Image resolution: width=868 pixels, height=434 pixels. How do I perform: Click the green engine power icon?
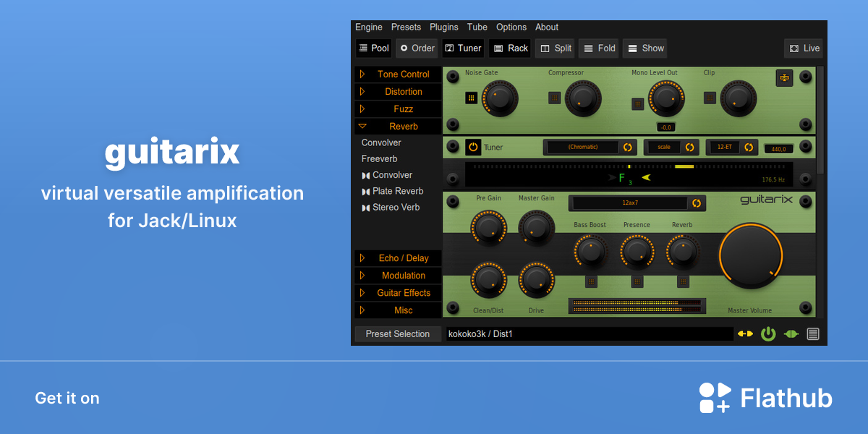click(768, 333)
